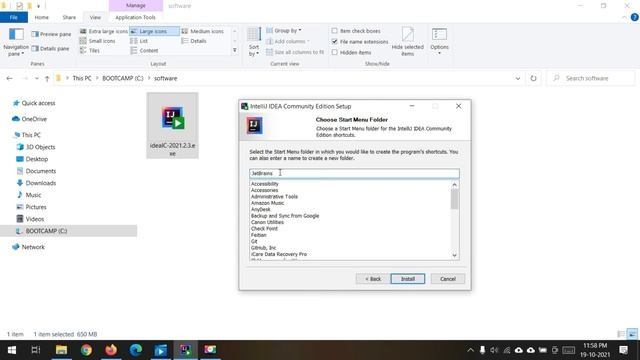
Task: Click the Navigation pane icon in ribbon
Action: pyautogui.click(x=16, y=42)
